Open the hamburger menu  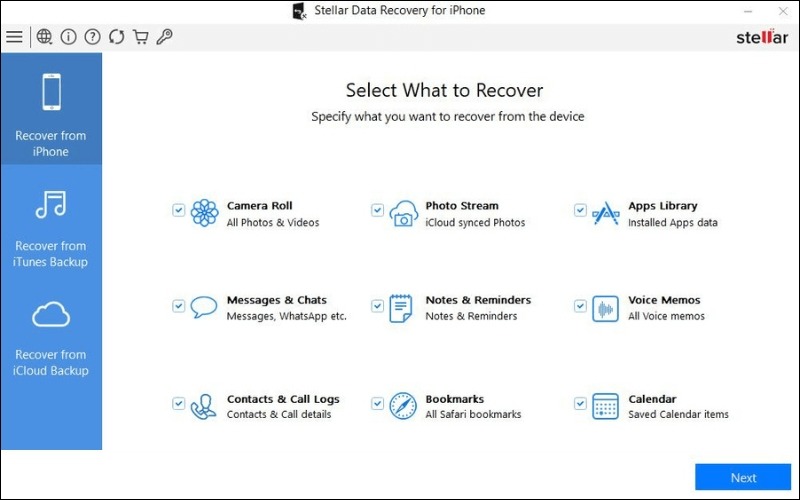pos(14,37)
